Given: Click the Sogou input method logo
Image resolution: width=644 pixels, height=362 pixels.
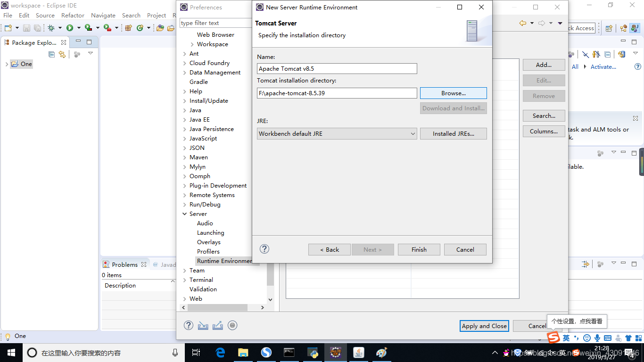Looking at the screenshot, I should 553,337.
